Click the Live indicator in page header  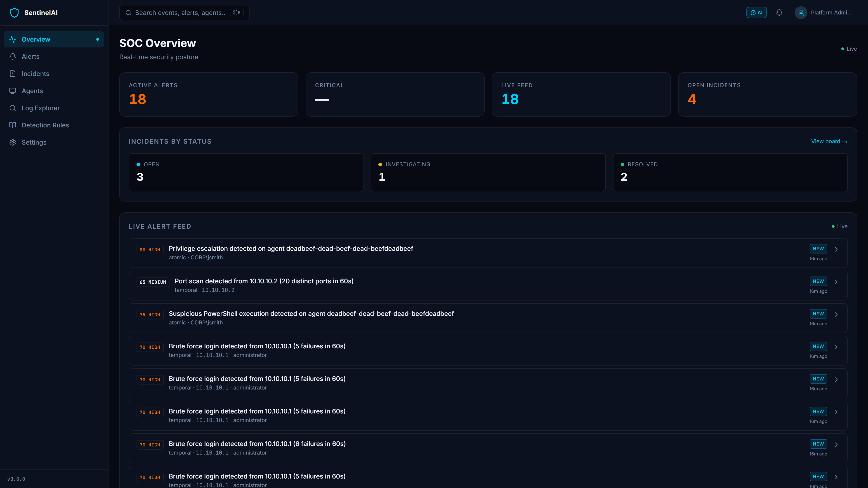[x=849, y=49]
